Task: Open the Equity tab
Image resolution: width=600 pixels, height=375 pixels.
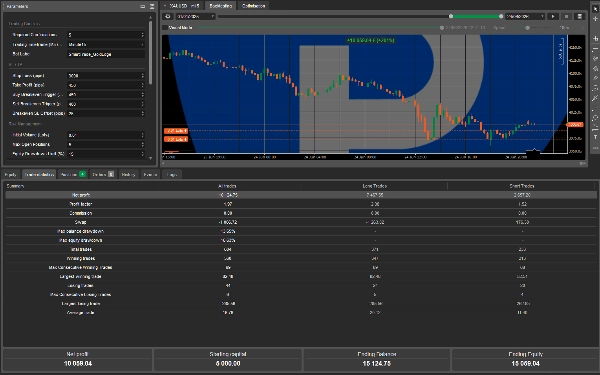Action: coord(10,174)
